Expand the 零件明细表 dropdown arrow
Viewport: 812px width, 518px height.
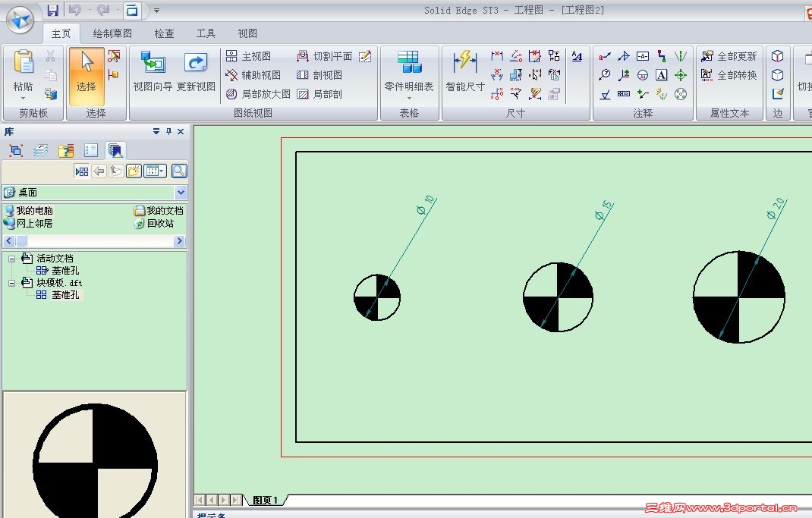[x=409, y=98]
